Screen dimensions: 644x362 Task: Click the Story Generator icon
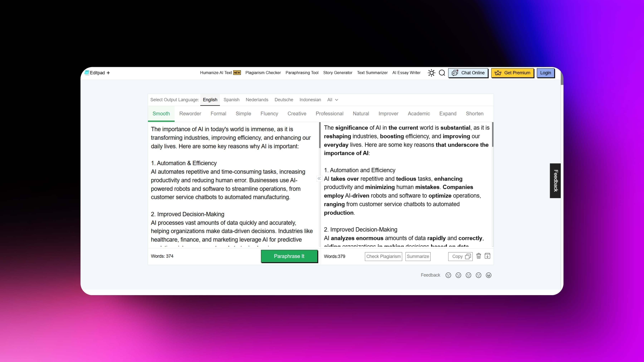pyautogui.click(x=338, y=72)
